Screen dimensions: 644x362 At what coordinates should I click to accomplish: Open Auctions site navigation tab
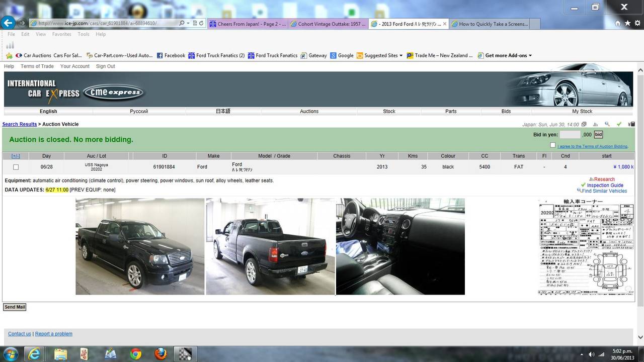pyautogui.click(x=309, y=111)
